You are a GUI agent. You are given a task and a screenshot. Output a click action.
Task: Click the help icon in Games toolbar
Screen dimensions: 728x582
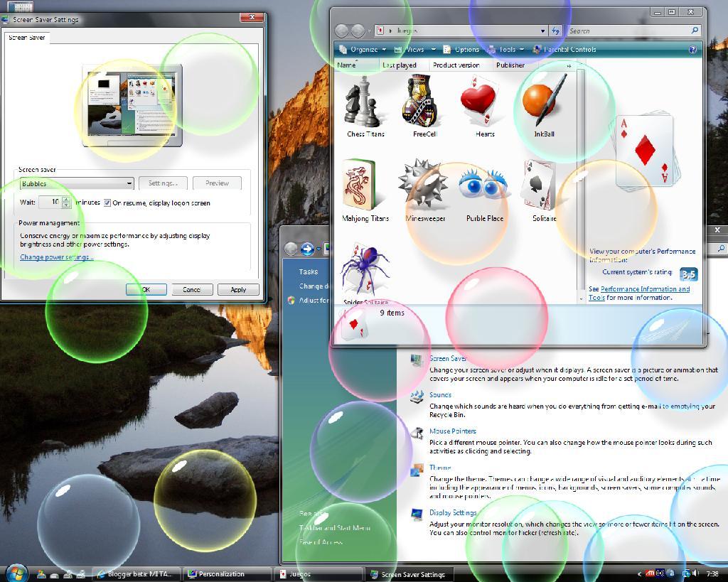[x=692, y=50]
